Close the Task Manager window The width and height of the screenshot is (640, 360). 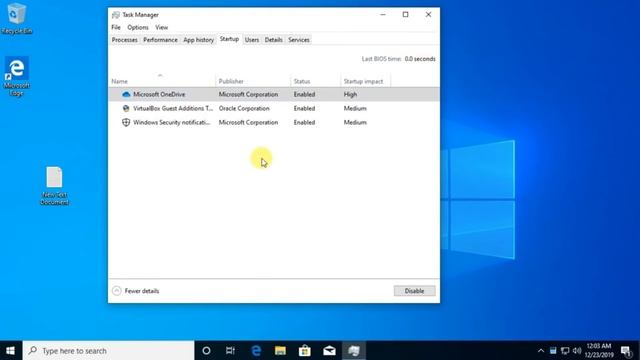(428, 15)
